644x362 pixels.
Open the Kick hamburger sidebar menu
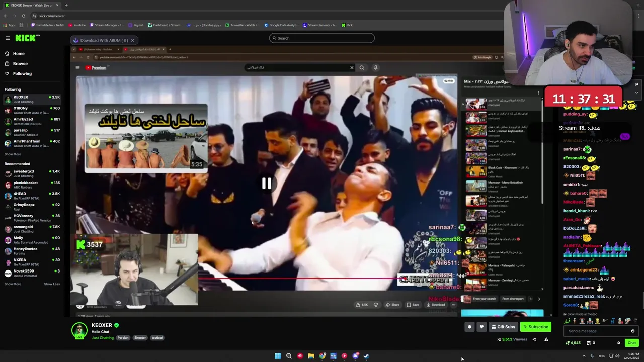8,38
